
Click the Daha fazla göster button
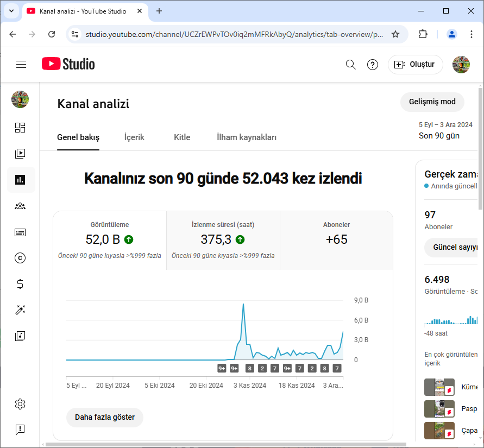(105, 417)
